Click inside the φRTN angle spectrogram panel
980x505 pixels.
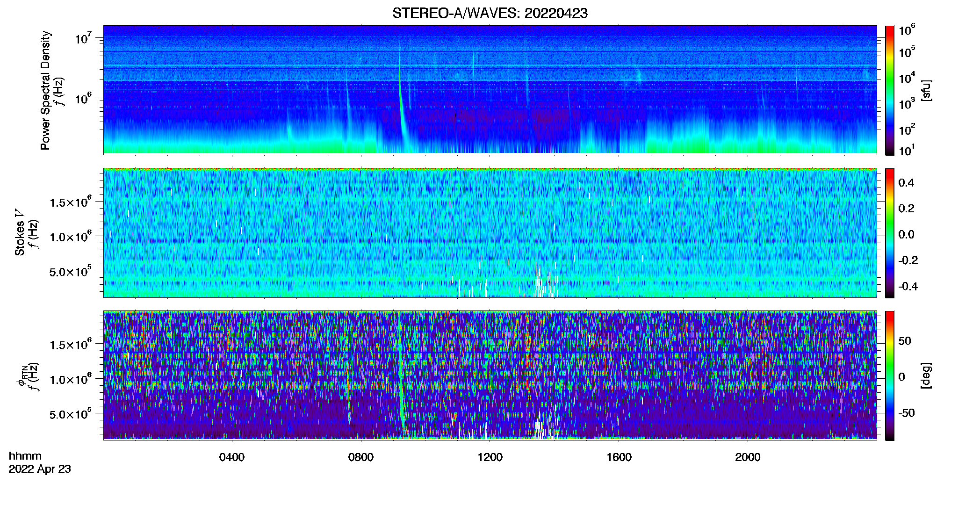tap(490, 375)
